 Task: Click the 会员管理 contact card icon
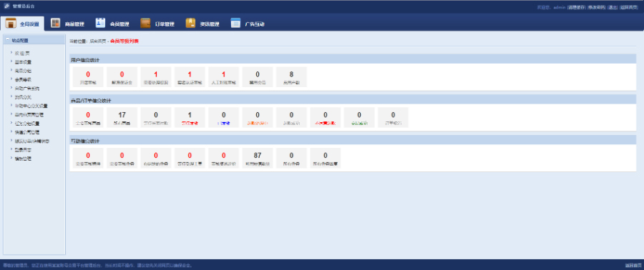point(101,24)
